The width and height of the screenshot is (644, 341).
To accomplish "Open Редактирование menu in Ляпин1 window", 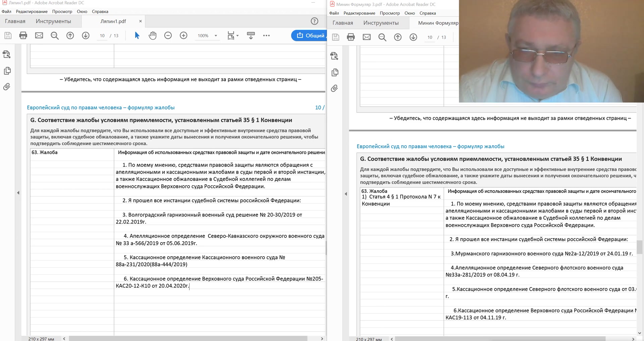I will (32, 11).
